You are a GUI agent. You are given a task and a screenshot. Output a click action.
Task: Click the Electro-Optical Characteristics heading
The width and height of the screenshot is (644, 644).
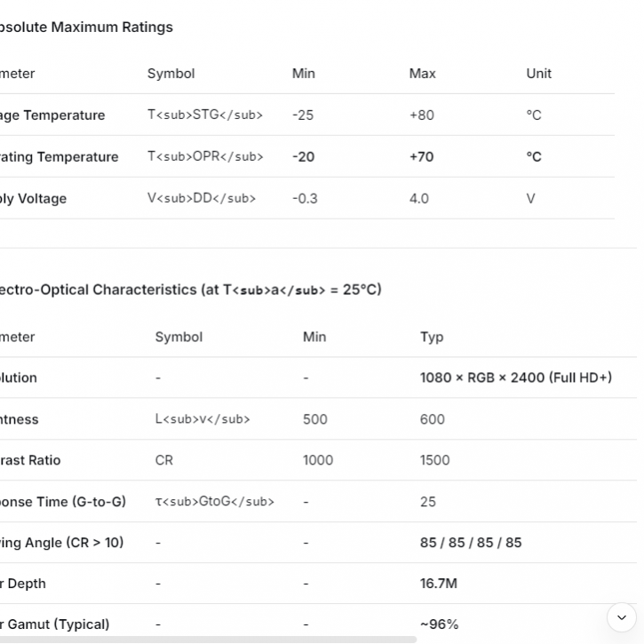click(x=190, y=290)
